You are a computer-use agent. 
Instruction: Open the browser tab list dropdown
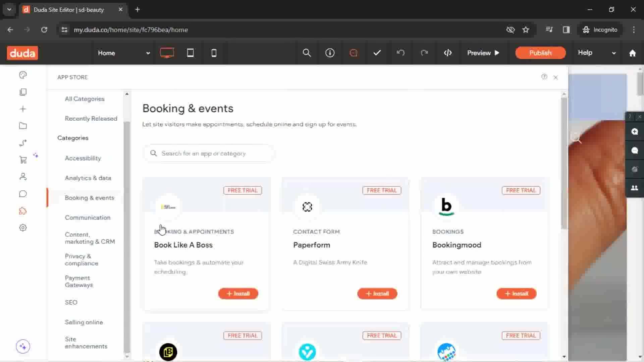[x=9, y=9]
